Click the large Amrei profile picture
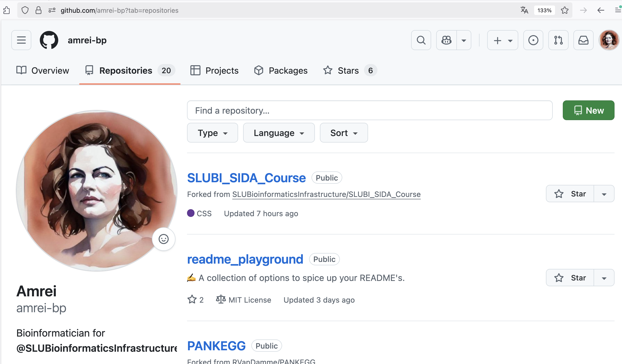Screen dimensions: 622x364 point(96,191)
